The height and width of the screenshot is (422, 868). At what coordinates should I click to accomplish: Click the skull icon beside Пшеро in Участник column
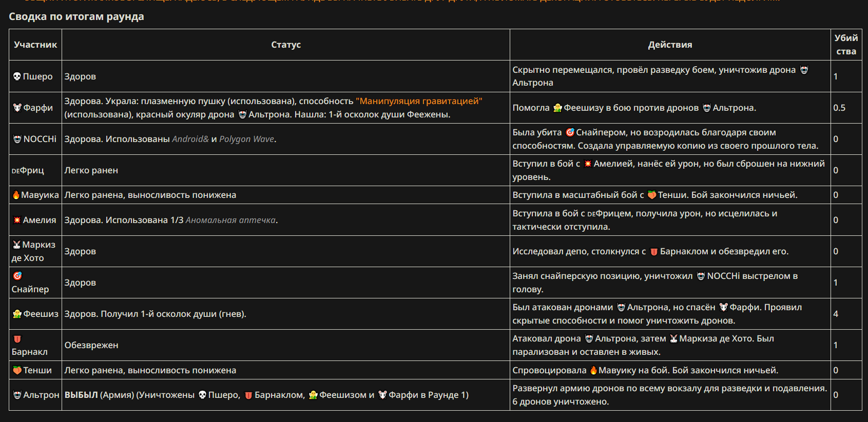coord(17,76)
